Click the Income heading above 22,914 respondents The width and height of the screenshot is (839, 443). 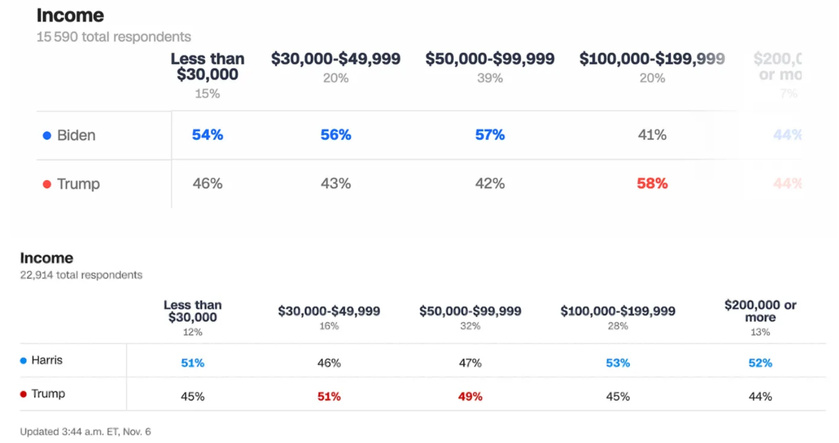click(x=47, y=258)
